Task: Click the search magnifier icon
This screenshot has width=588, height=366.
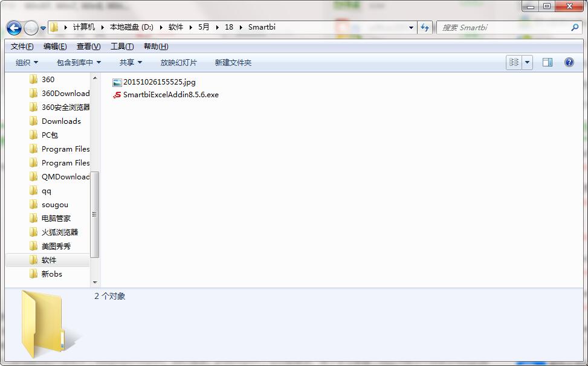Action: 575,28
